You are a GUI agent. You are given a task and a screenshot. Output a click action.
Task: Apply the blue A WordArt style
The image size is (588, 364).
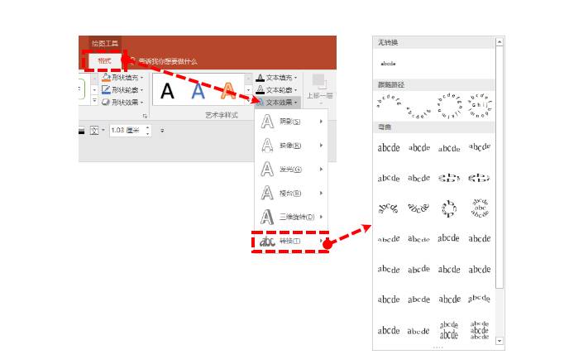click(198, 91)
